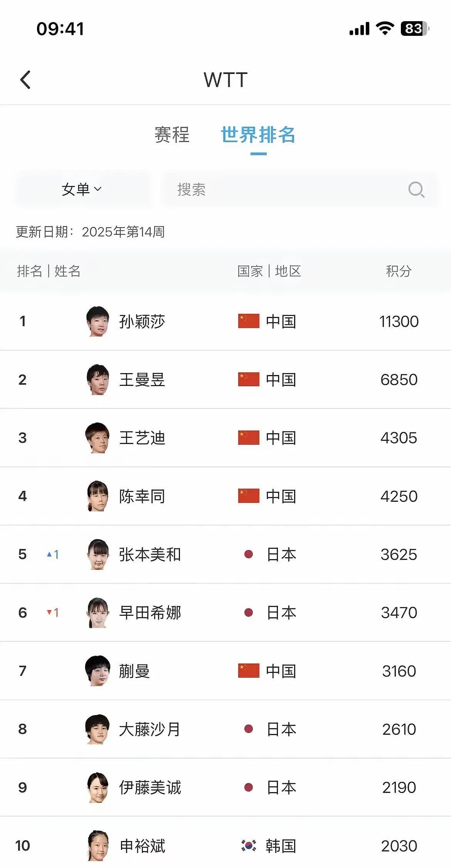The width and height of the screenshot is (451, 868).
Task: Tap the rank-up arrow for 张本美和
Action: [49, 555]
